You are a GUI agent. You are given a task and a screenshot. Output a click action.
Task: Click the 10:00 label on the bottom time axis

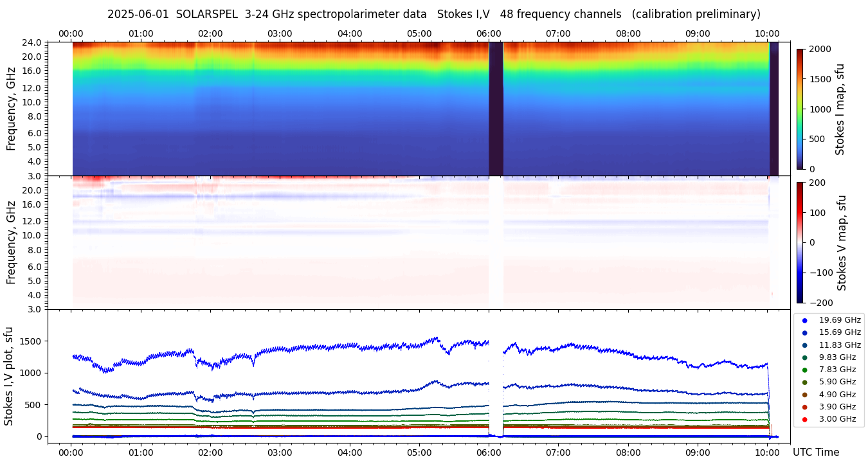pos(767,452)
